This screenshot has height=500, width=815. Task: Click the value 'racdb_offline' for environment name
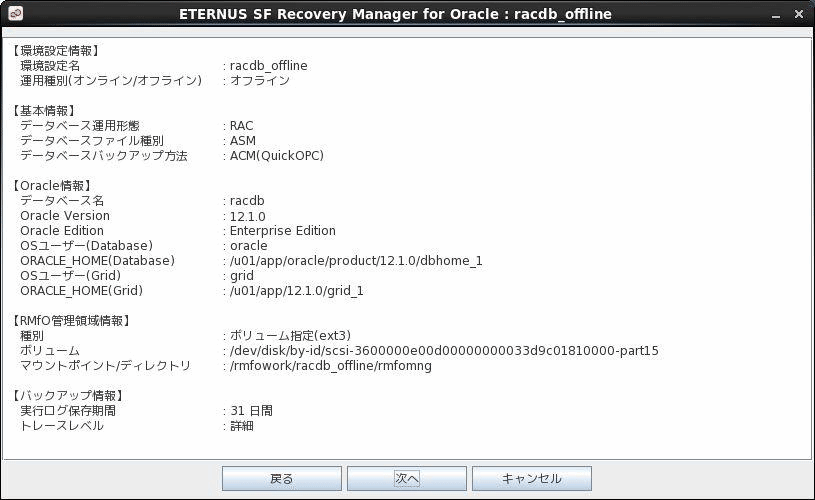pos(268,66)
